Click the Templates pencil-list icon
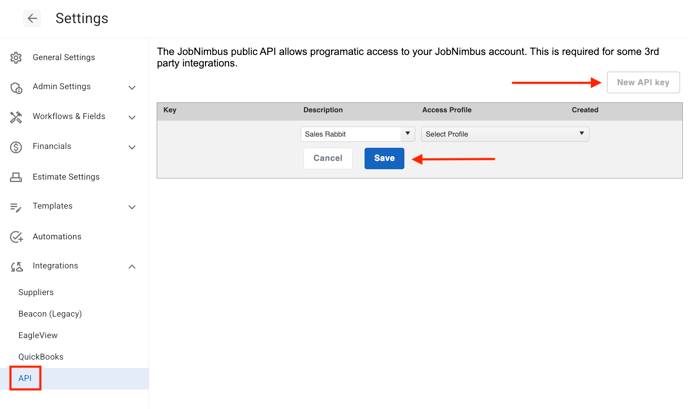688x409 pixels. click(16, 207)
